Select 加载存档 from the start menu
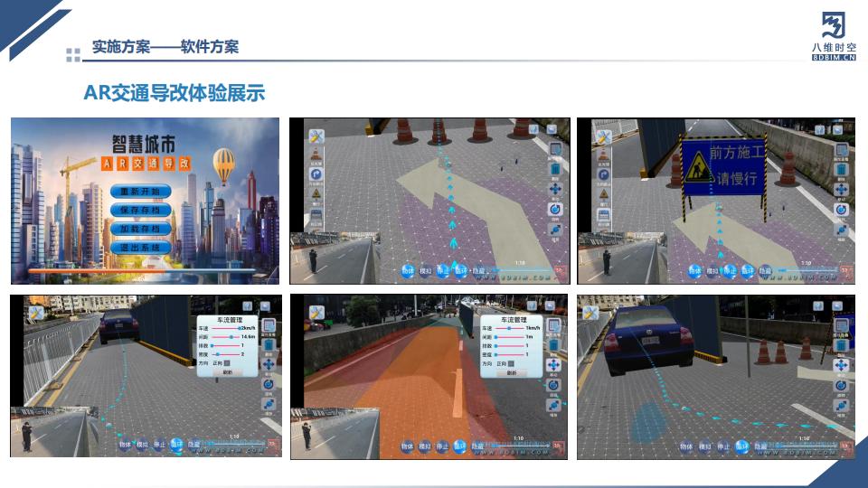 (x=140, y=229)
